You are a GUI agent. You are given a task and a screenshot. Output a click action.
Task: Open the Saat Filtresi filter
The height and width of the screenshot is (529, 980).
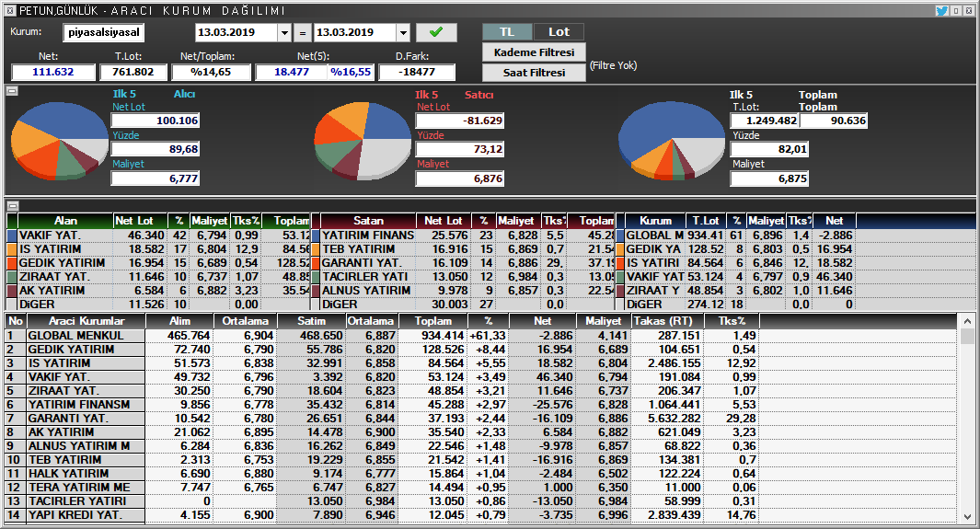click(x=534, y=73)
